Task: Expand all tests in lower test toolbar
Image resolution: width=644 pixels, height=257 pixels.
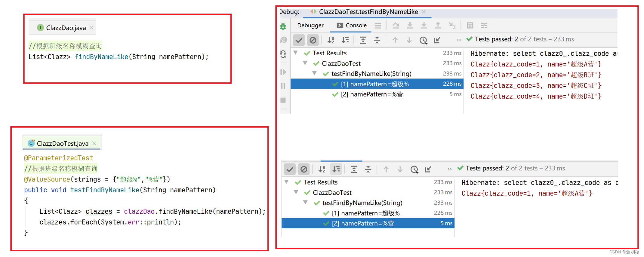Action: click(354, 169)
